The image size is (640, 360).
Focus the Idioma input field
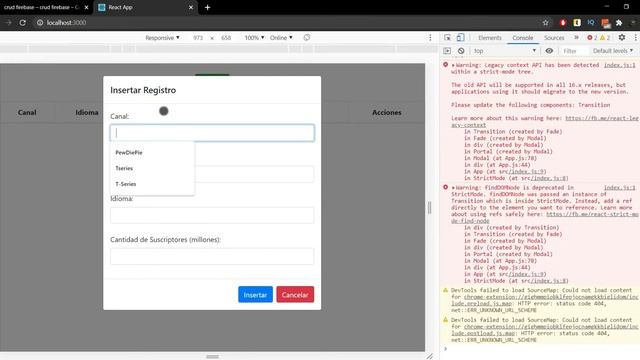pyautogui.click(x=212, y=215)
